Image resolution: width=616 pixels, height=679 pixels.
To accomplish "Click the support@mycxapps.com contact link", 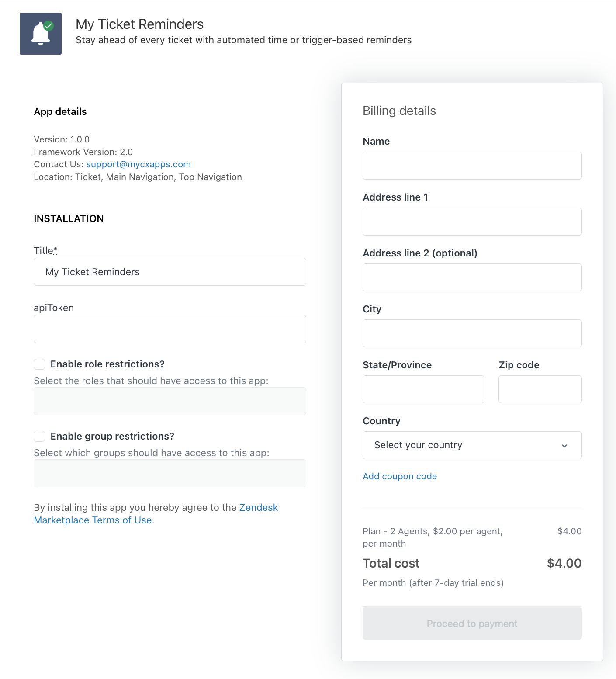I will [x=138, y=164].
